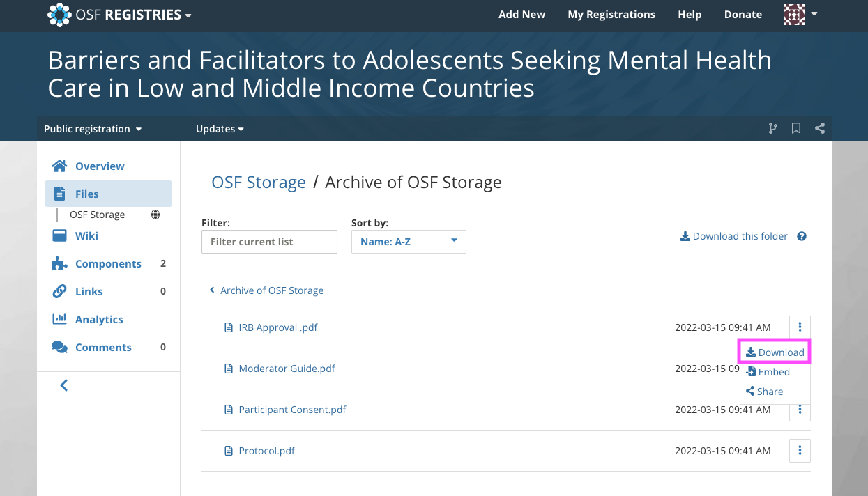Image resolution: width=868 pixels, height=496 pixels.
Task: Go to the Analytics sidebar section
Action: (99, 319)
